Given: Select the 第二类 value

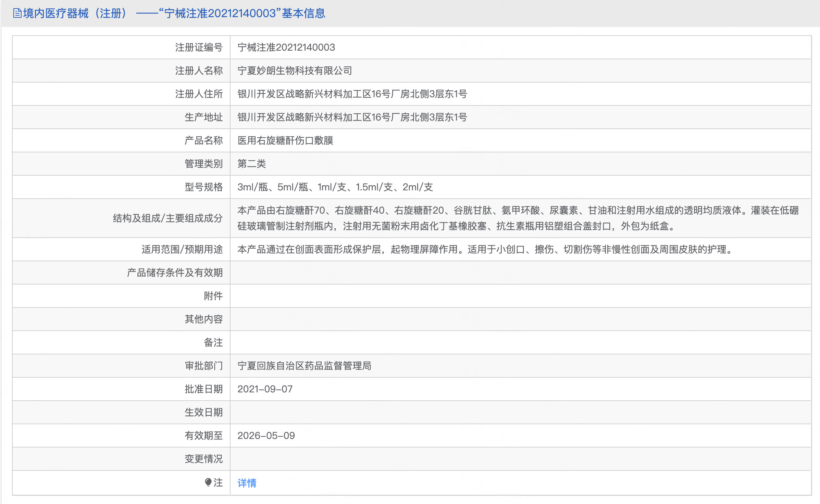Looking at the screenshot, I should (x=252, y=164).
